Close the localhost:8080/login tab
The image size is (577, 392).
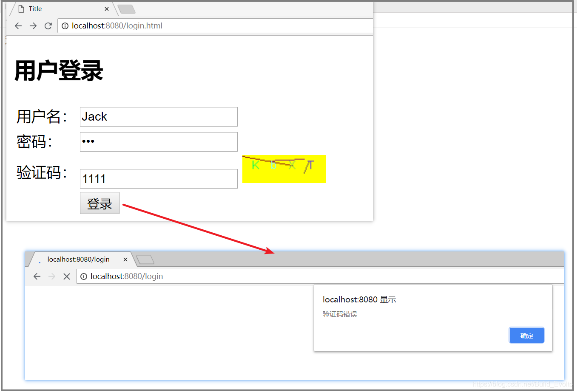pos(125,259)
